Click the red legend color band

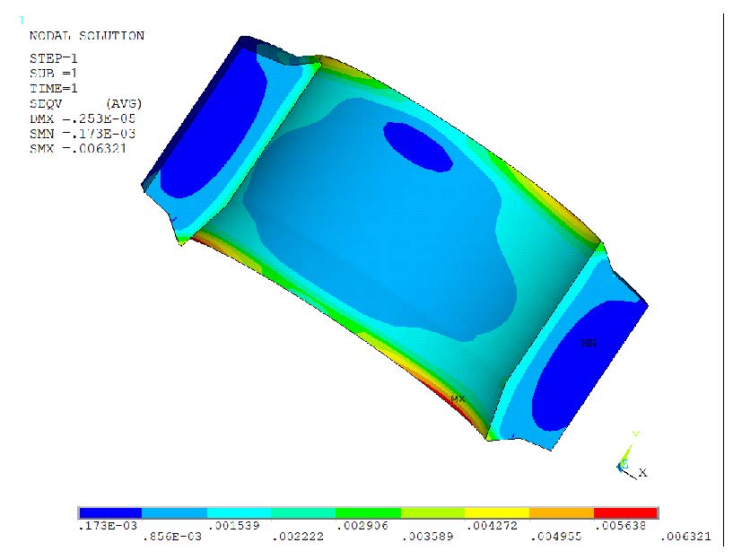(626, 513)
